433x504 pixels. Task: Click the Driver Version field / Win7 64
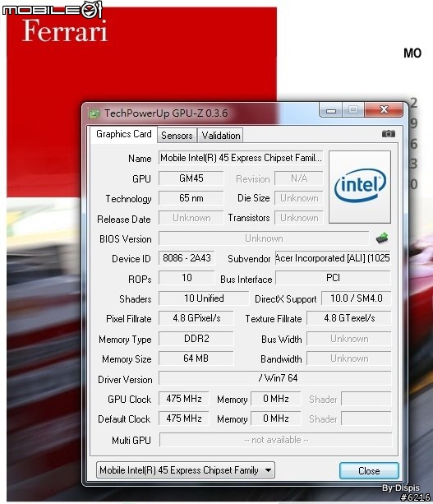275,378
